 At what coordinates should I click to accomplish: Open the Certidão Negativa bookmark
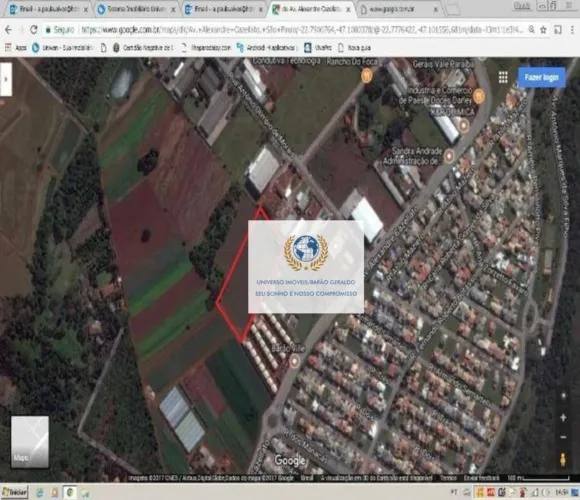tap(143, 48)
